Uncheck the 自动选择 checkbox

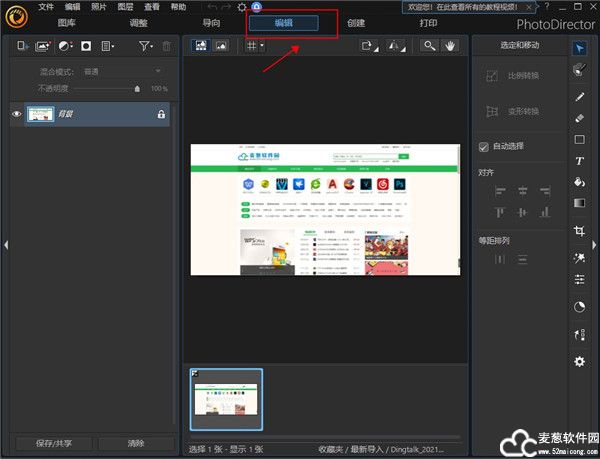click(x=484, y=146)
